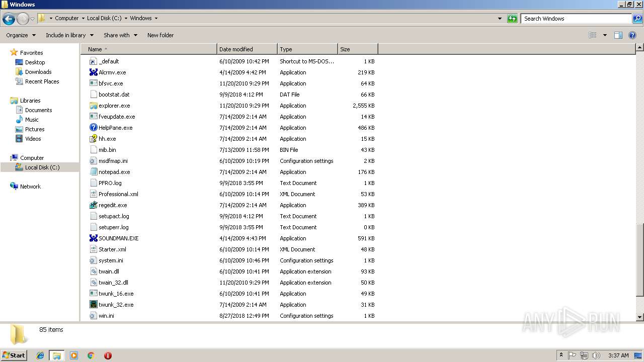Screen dimensions: 644x362
Task: Select the SOUNDMAN.EXE icon
Action: (93, 238)
